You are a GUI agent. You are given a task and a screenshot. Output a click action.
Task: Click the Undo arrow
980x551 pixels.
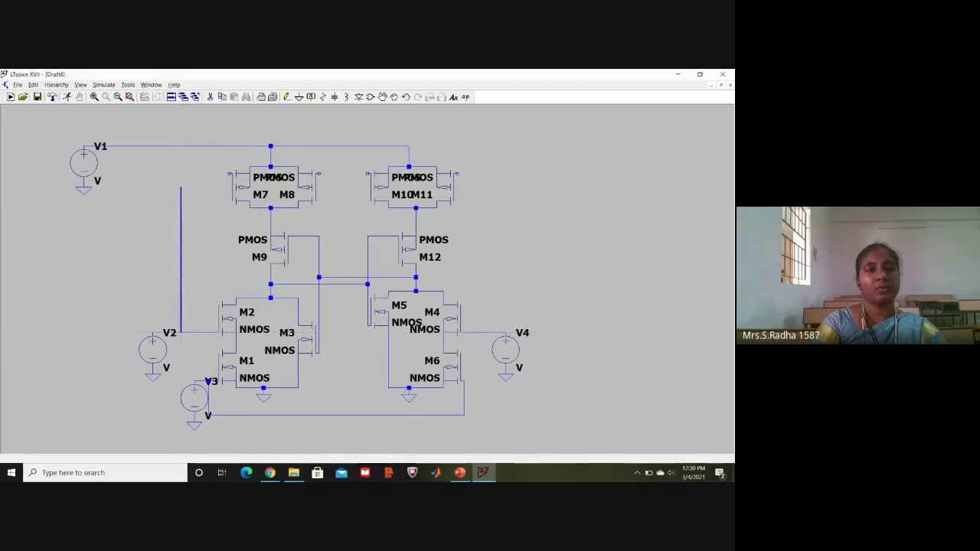pos(406,97)
